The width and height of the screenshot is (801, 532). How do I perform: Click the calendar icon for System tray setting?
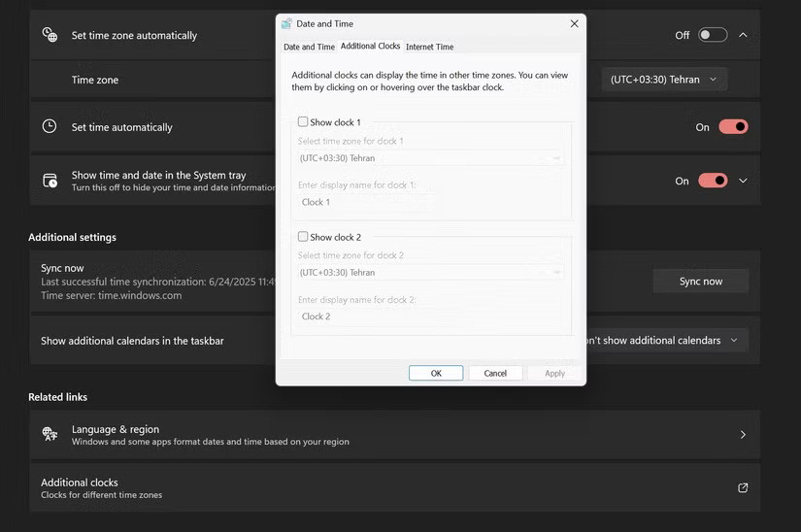coord(50,181)
